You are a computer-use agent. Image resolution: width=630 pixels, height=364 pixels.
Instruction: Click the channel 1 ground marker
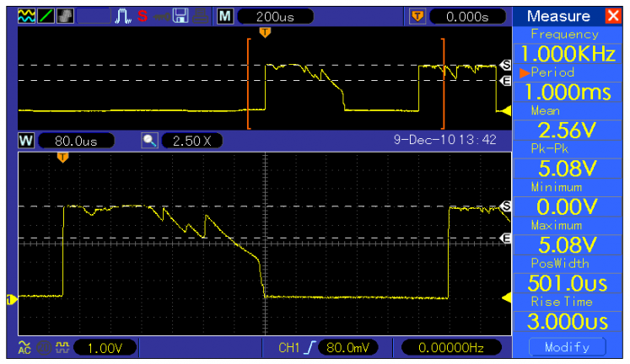point(11,298)
